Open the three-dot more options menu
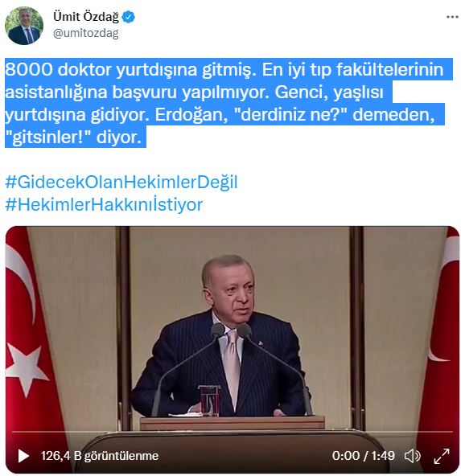Viewport: 461px width, 476px height. pos(452,17)
